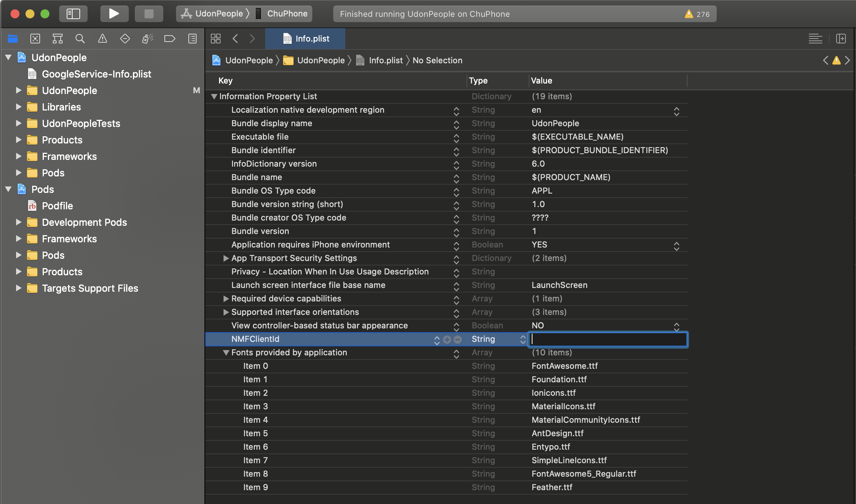Select the ChuPhone device destination
Screen dimensions: 856x504
click(x=287, y=14)
